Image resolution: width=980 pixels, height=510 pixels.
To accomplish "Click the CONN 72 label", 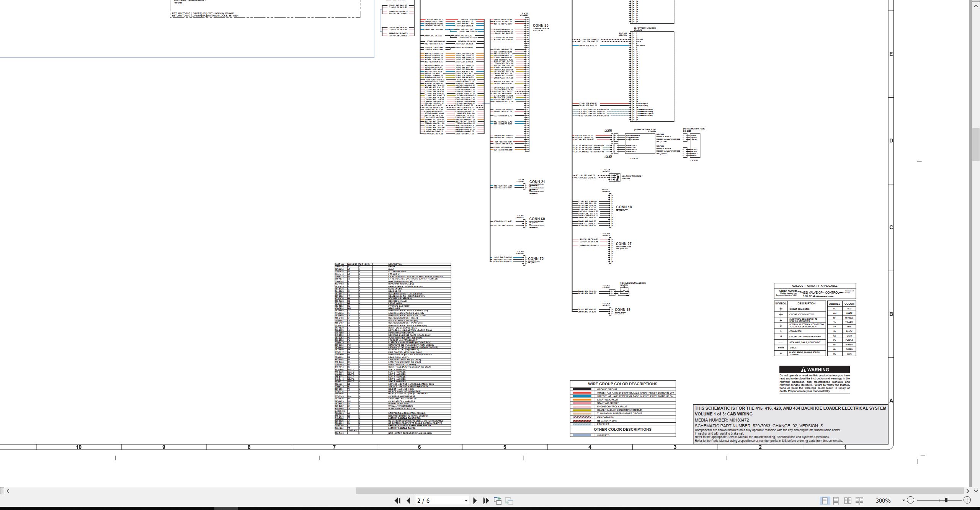I will pyautogui.click(x=536, y=259).
